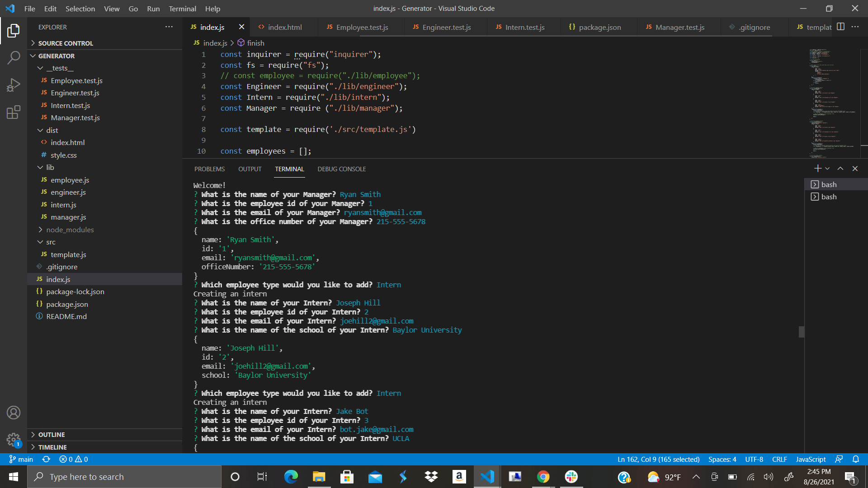Image resolution: width=868 pixels, height=488 pixels.
Task: Click the Explorer more actions ellipsis
Action: point(169,27)
